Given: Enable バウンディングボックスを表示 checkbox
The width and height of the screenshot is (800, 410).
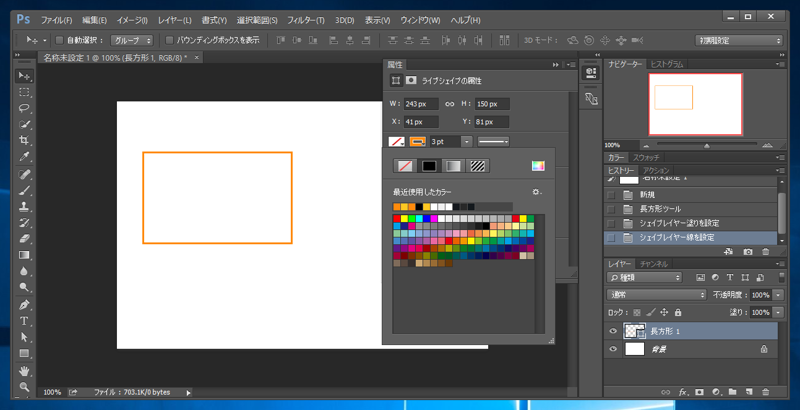Looking at the screenshot, I should pos(169,40).
